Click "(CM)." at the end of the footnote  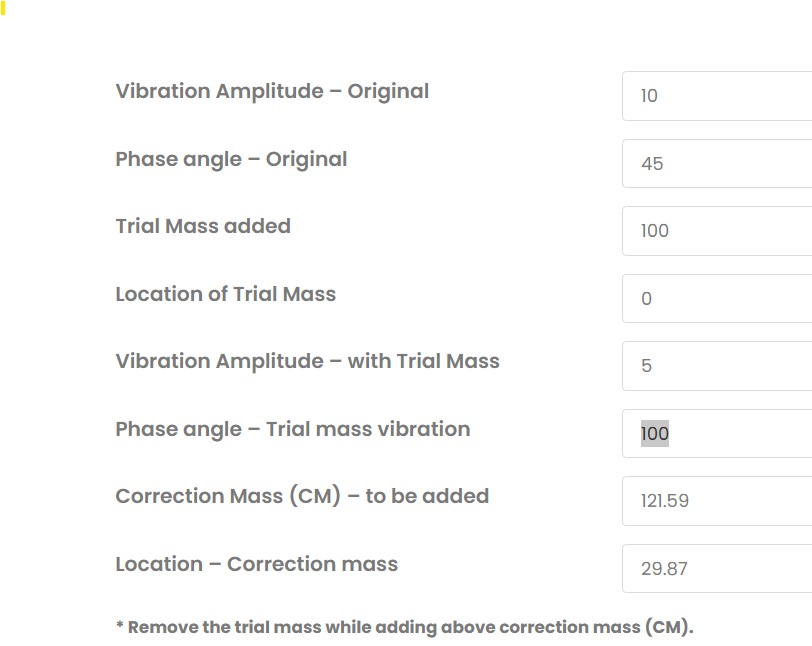pyautogui.click(x=668, y=628)
